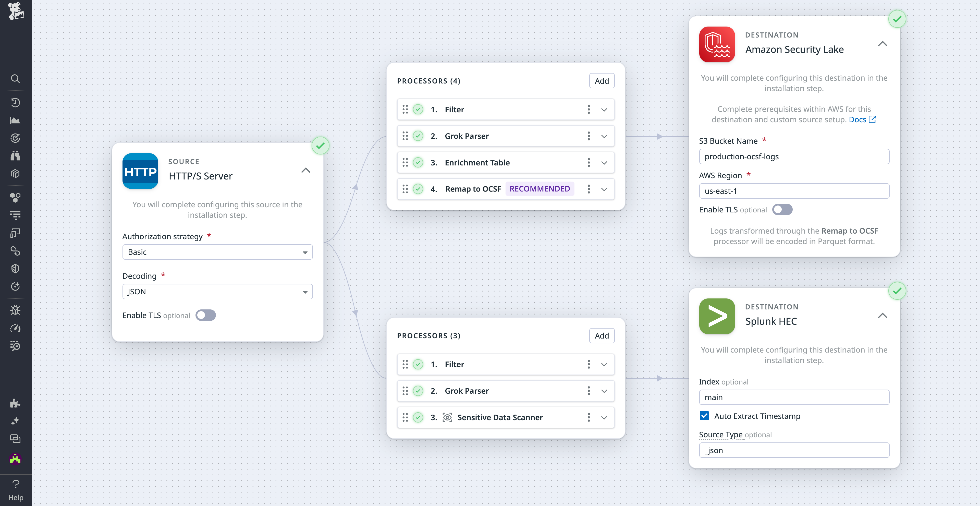
Task: Enable TLS for Amazon Security Lake destination
Action: coord(782,209)
